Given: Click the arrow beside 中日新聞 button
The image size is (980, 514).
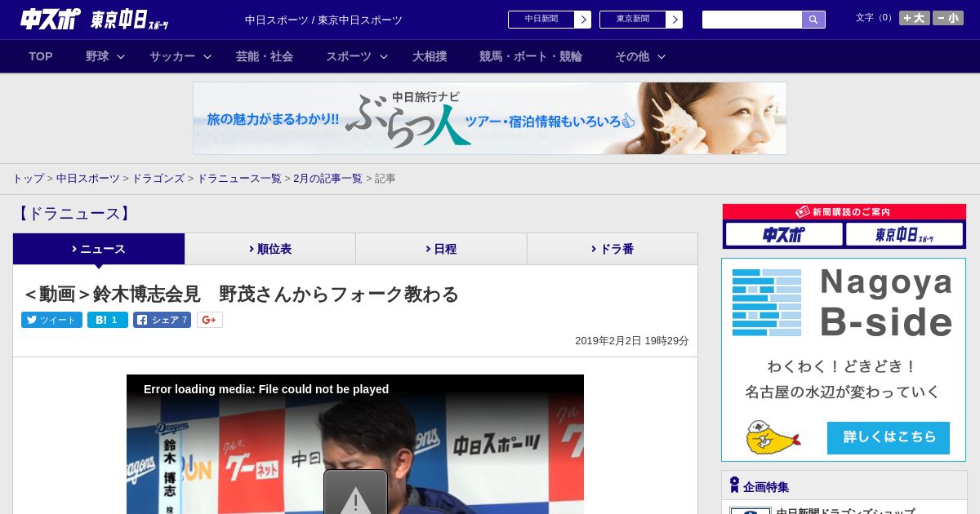Looking at the screenshot, I should 583,20.
